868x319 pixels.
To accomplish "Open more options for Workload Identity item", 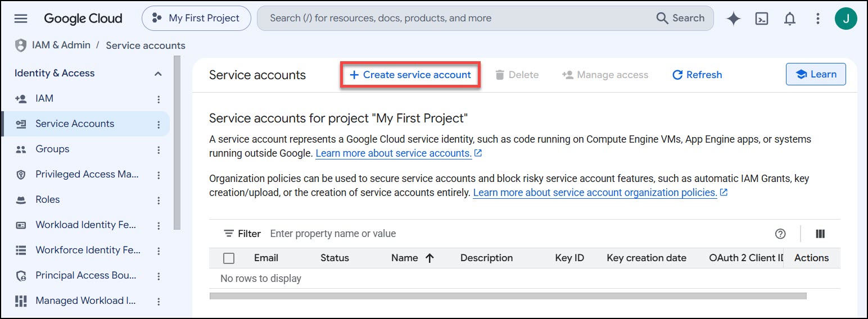I will pos(159,226).
